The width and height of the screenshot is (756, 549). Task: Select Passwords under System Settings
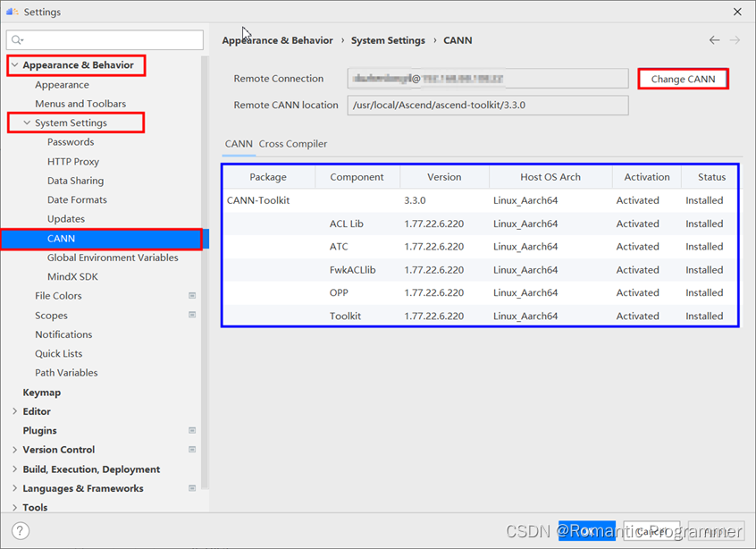[71, 142]
